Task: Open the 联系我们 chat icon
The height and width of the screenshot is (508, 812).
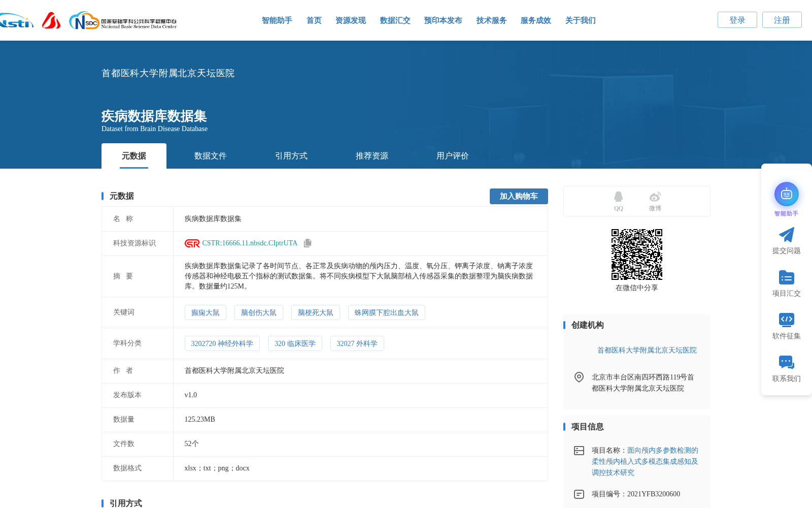Action: 786,362
